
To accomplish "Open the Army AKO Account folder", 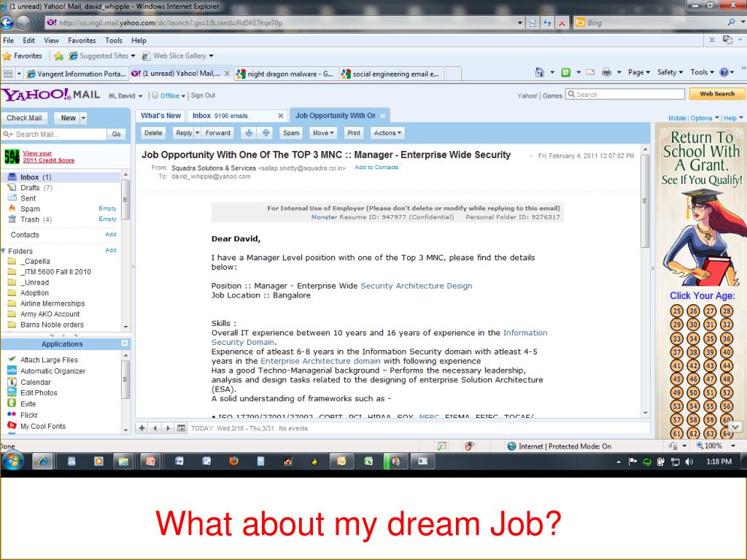I will click(50, 314).
